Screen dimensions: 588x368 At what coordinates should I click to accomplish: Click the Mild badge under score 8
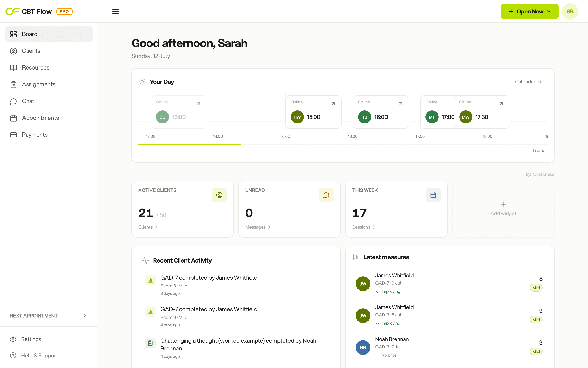(536, 288)
